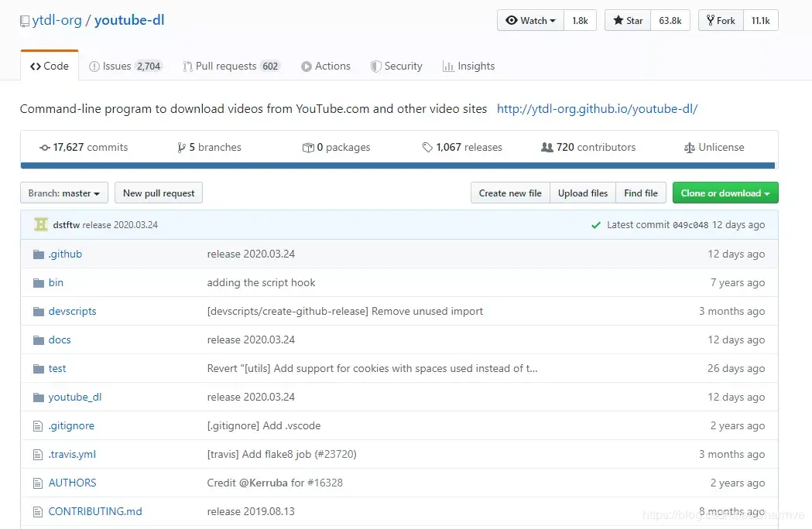Click the folder icon for test
This screenshot has width=812, height=529.
(x=39, y=369)
